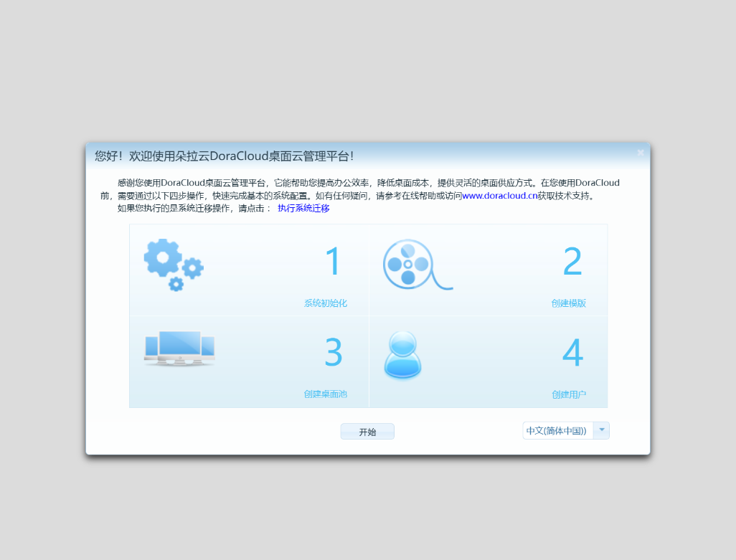The width and height of the screenshot is (736, 560).
Task: Select the 创建用户 step label
Action: [x=568, y=394]
